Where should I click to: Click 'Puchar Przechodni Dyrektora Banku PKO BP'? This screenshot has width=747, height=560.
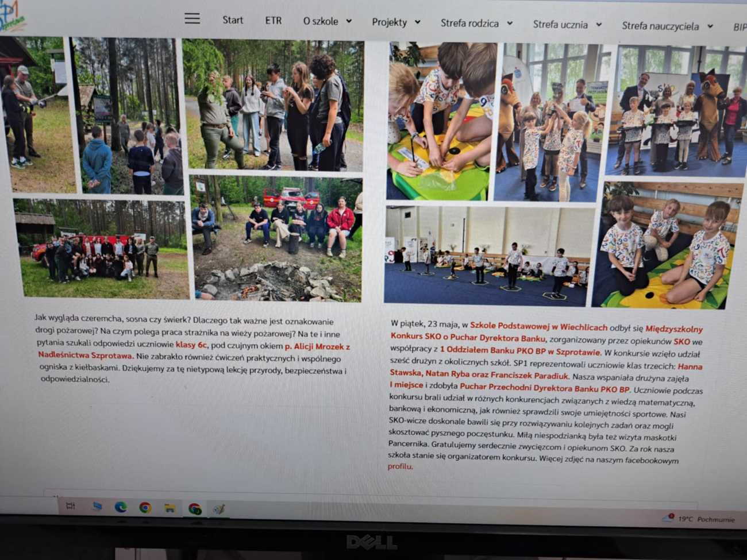tap(544, 389)
